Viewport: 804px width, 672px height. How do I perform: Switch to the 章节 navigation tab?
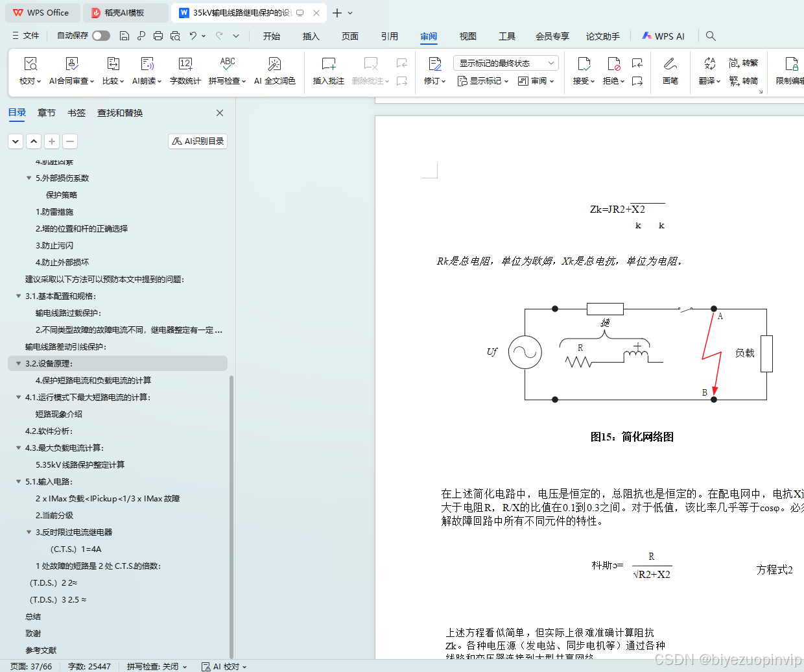(x=47, y=113)
